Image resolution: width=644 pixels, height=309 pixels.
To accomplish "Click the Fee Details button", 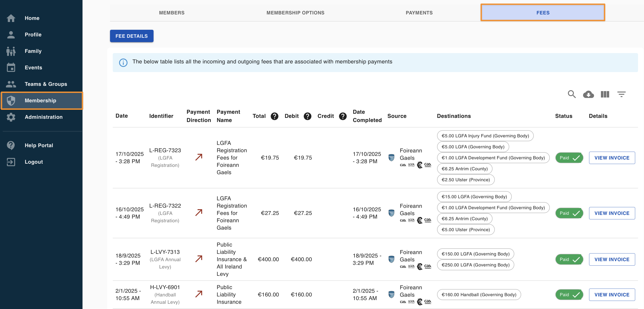I will coord(132,36).
